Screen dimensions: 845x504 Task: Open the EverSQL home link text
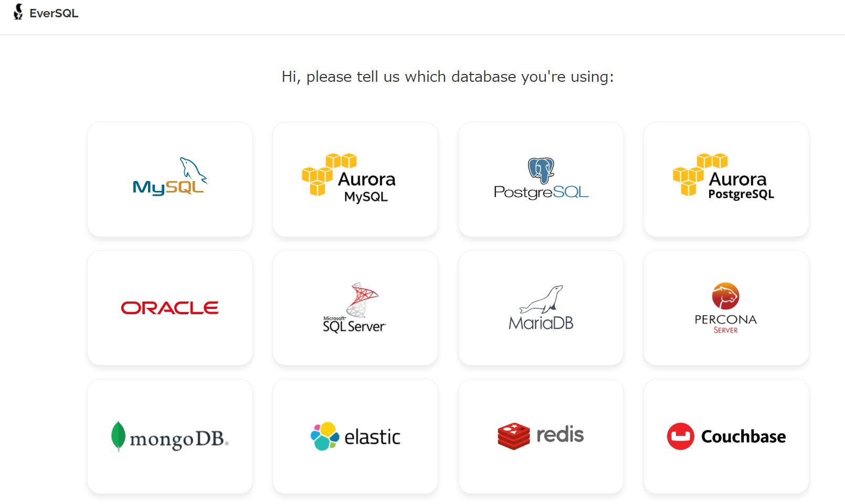coord(54,14)
